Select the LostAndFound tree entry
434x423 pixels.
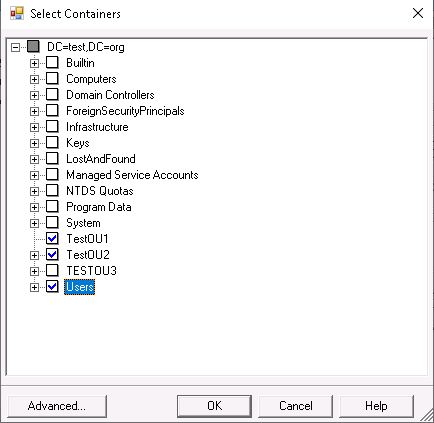pos(101,159)
